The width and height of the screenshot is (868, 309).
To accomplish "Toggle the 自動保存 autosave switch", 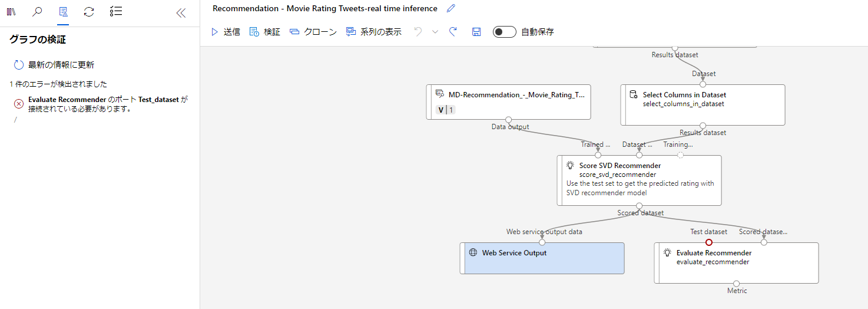I will click(x=504, y=32).
